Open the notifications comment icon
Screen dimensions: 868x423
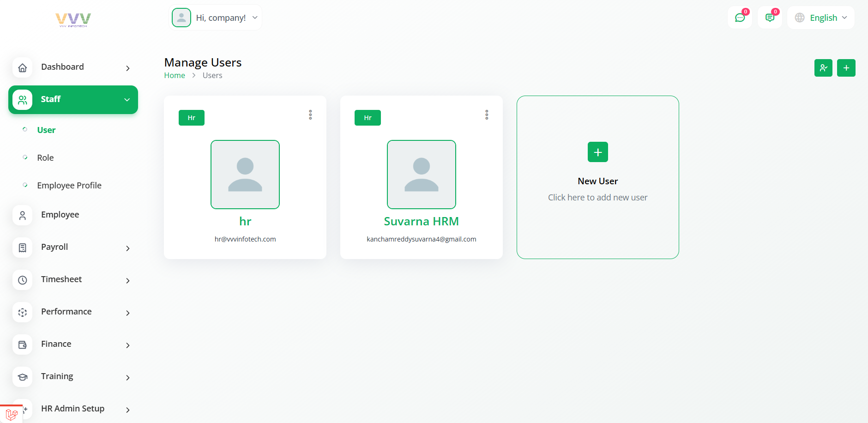pyautogui.click(x=770, y=18)
